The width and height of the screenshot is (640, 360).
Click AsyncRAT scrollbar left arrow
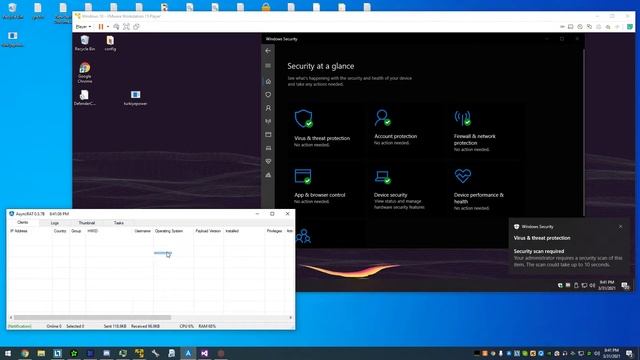11,317
